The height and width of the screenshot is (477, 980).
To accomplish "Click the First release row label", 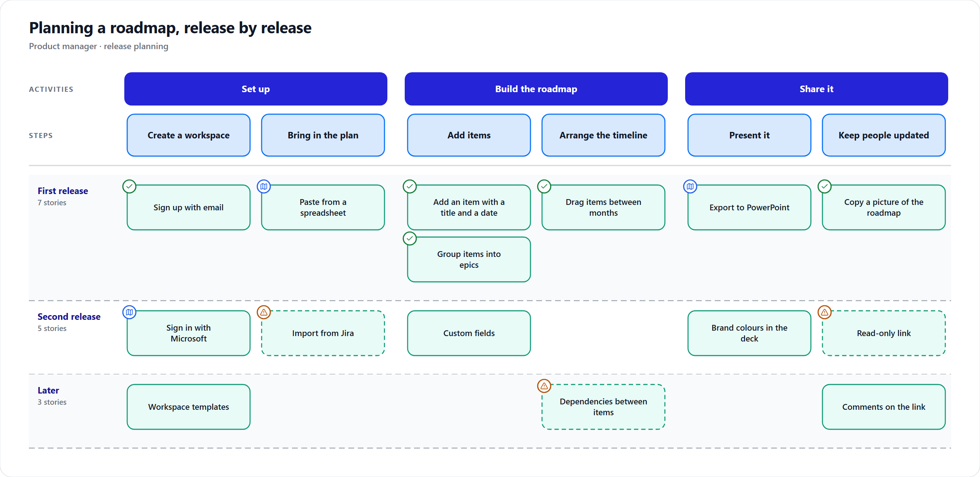I will pos(63,191).
